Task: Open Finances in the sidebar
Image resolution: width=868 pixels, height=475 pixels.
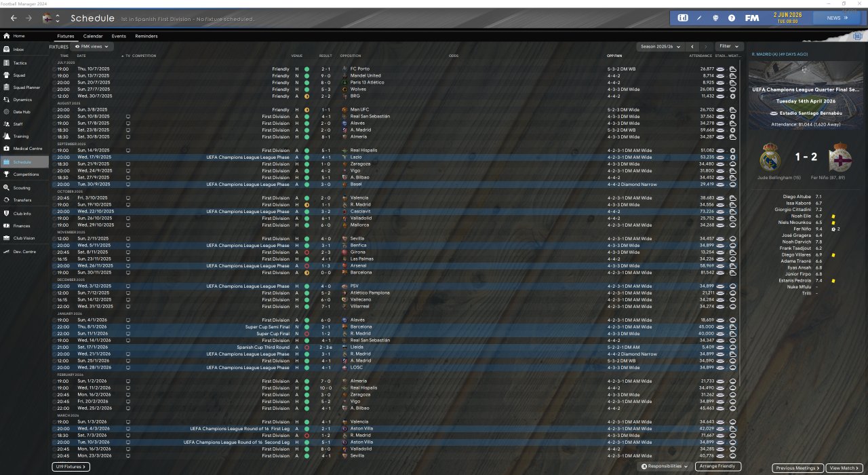Action: pyautogui.click(x=24, y=226)
